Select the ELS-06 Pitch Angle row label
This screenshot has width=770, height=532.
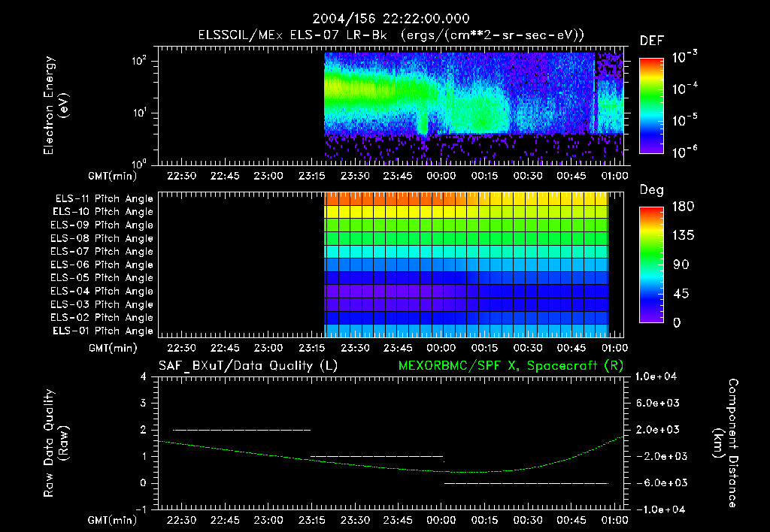(102, 265)
